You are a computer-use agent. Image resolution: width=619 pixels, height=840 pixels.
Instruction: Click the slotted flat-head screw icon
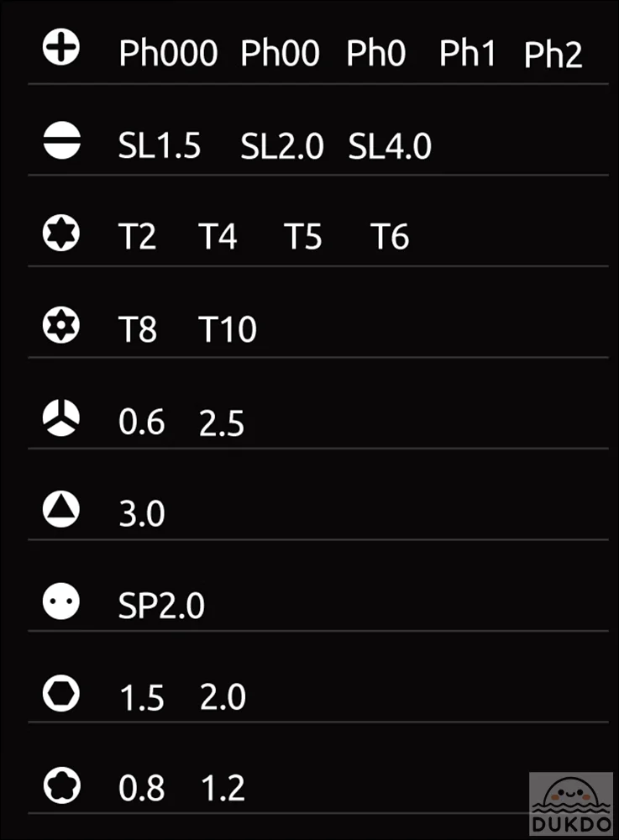click(x=61, y=140)
